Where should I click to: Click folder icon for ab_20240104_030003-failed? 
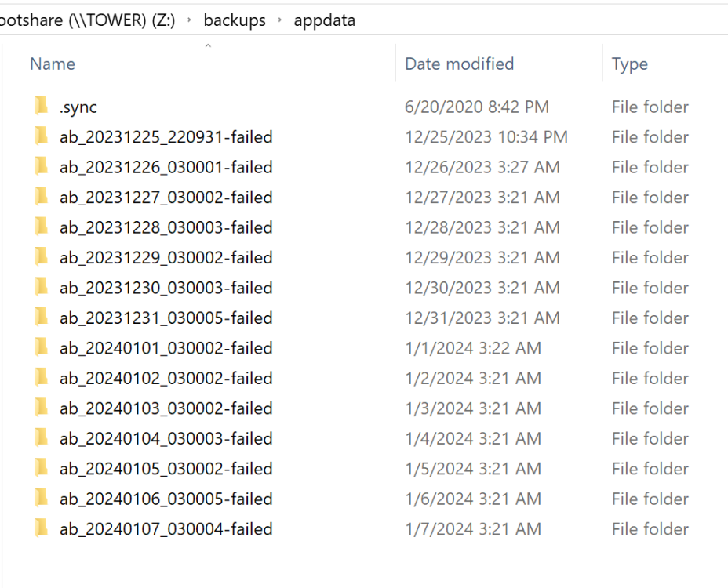tap(41, 438)
